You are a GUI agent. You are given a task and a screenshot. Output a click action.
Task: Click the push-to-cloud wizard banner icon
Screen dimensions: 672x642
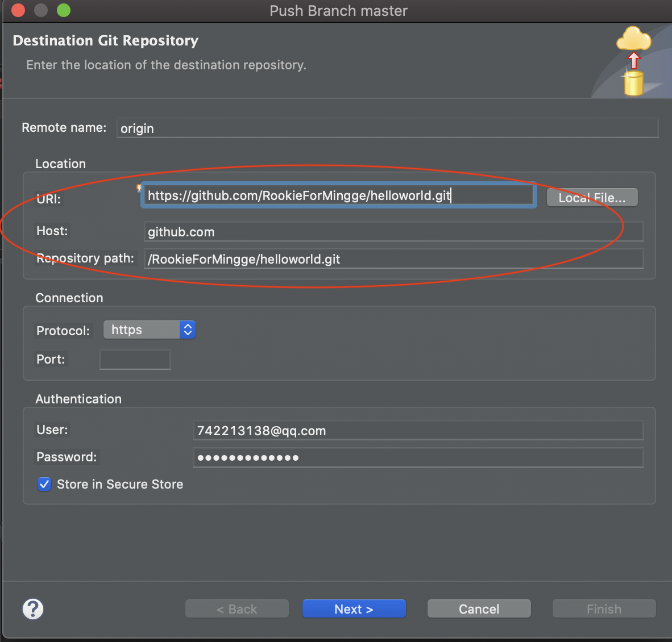tap(633, 61)
